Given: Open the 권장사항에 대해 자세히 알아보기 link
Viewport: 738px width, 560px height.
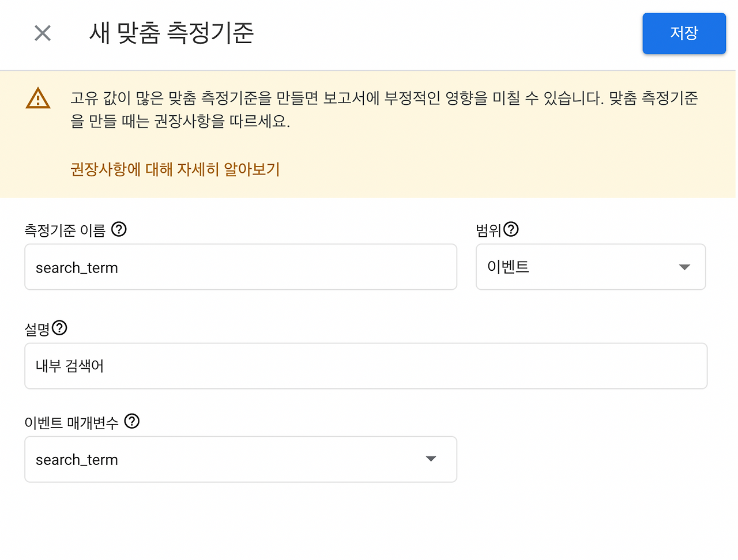Looking at the screenshot, I should [175, 169].
